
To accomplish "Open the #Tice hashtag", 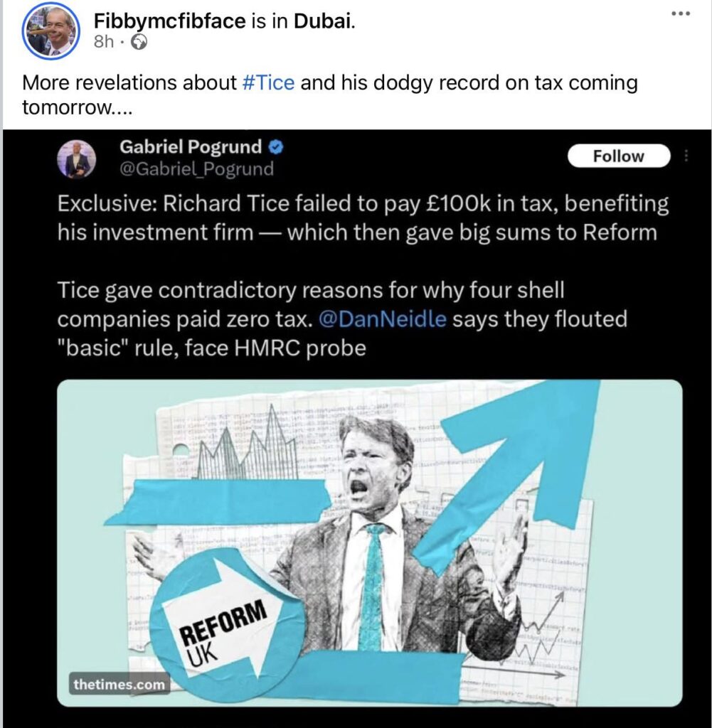I will 269,82.
